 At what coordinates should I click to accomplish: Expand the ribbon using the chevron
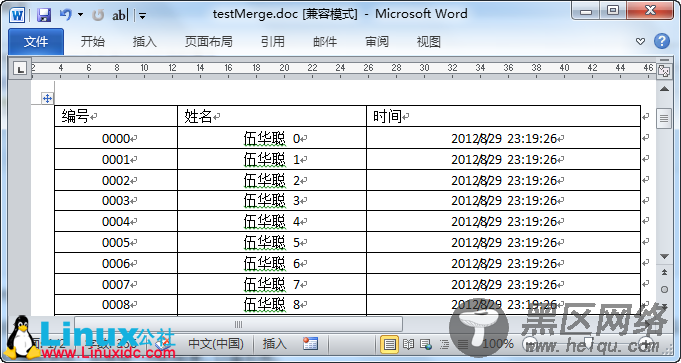(640, 42)
